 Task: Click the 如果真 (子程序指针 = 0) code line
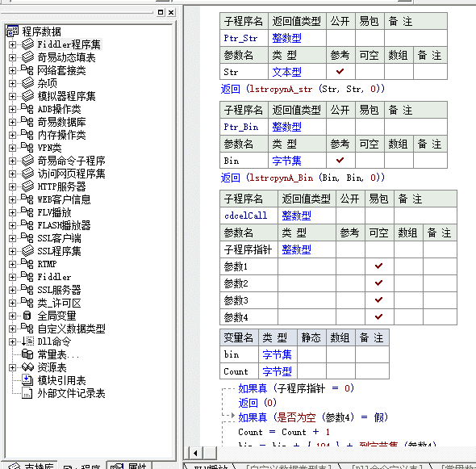coord(296,388)
